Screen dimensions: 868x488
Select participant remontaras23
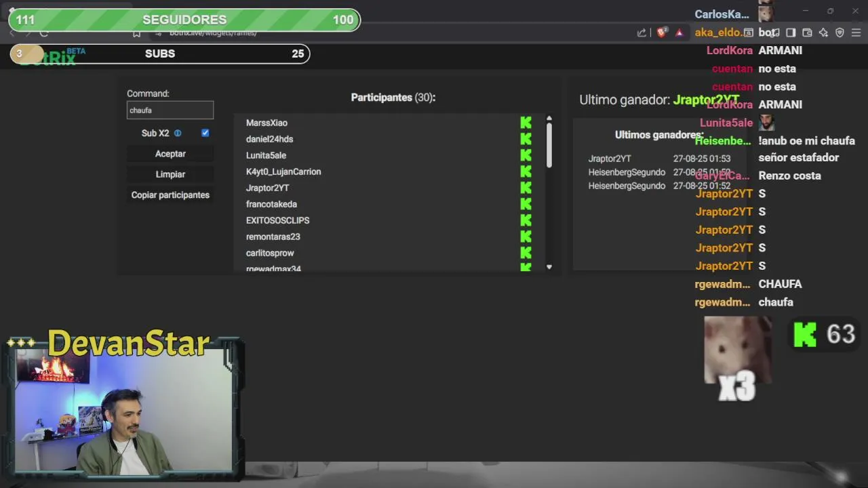[x=273, y=237]
